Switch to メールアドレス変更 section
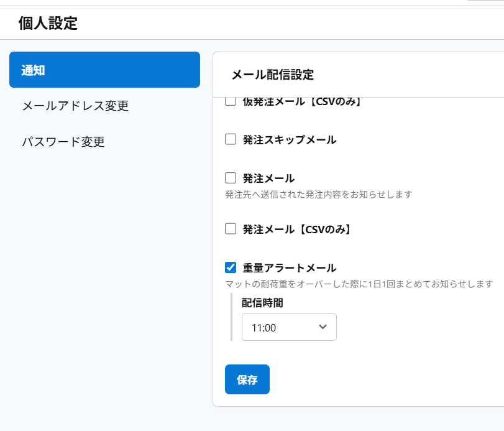The image size is (504, 431). [x=75, y=106]
